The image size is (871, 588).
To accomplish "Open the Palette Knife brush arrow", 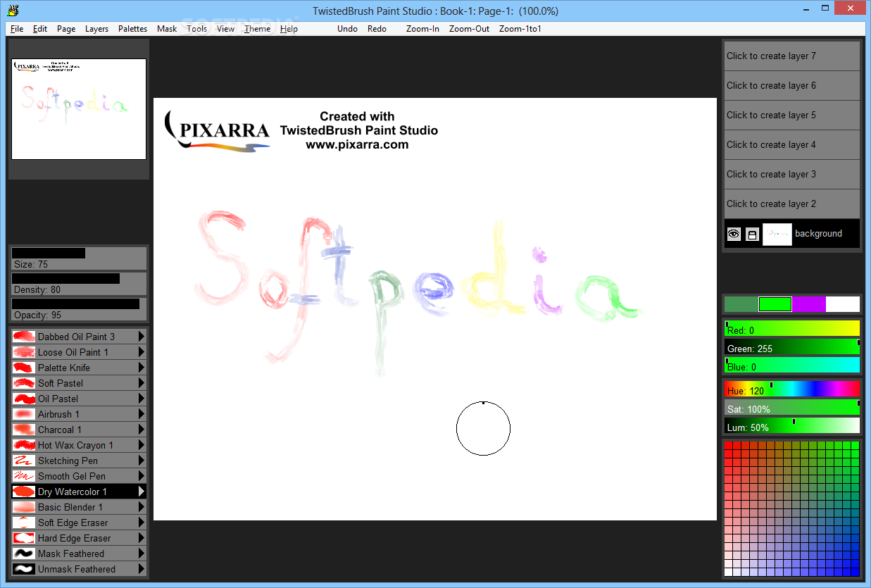I will (x=142, y=368).
